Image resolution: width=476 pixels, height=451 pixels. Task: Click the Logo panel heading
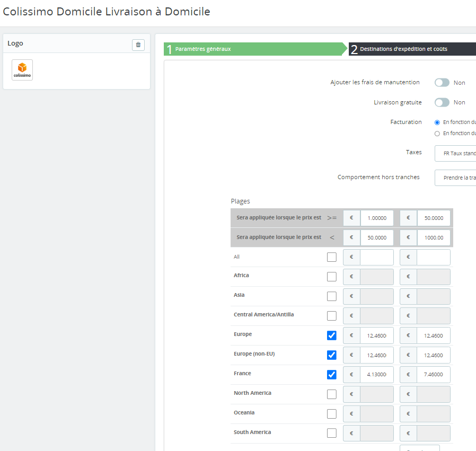(15, 43)
